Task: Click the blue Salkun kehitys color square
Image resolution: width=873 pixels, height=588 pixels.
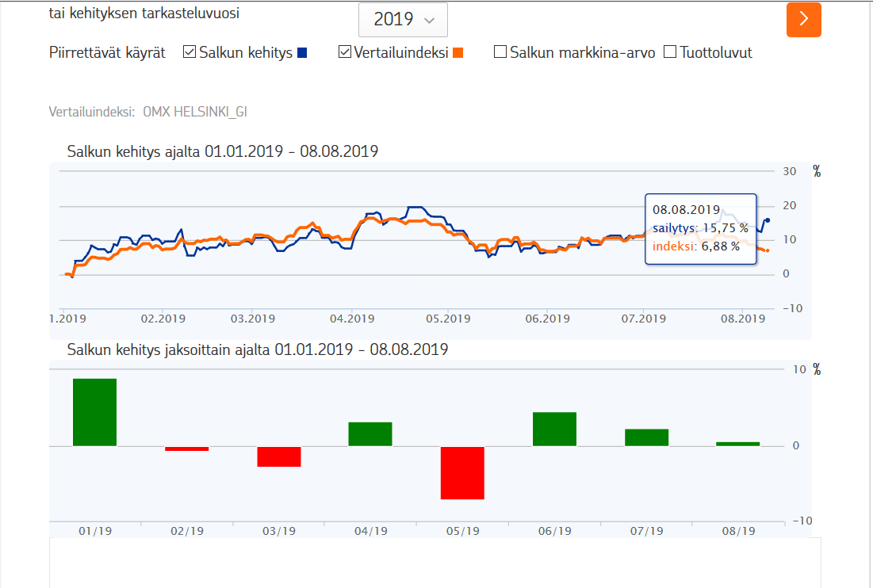Action: [301, 53]
